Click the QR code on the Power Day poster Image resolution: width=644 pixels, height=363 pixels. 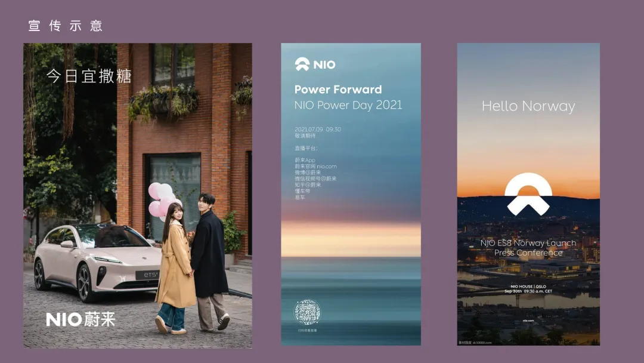[x=307, y=312]
